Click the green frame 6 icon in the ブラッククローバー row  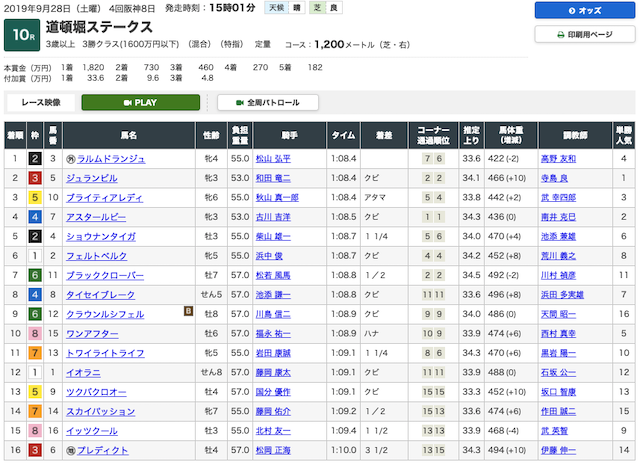click(35, 275)
